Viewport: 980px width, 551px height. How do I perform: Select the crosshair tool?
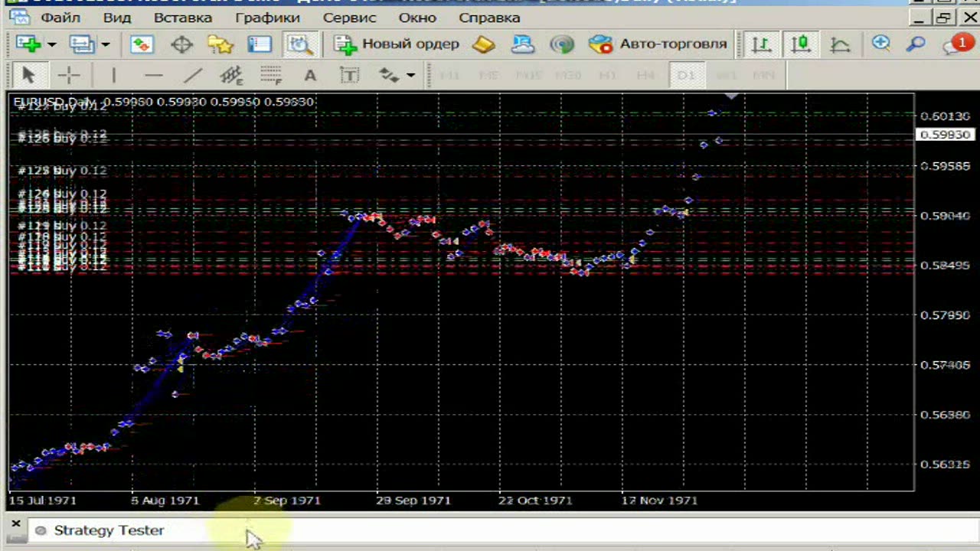(x=69, y=75)
